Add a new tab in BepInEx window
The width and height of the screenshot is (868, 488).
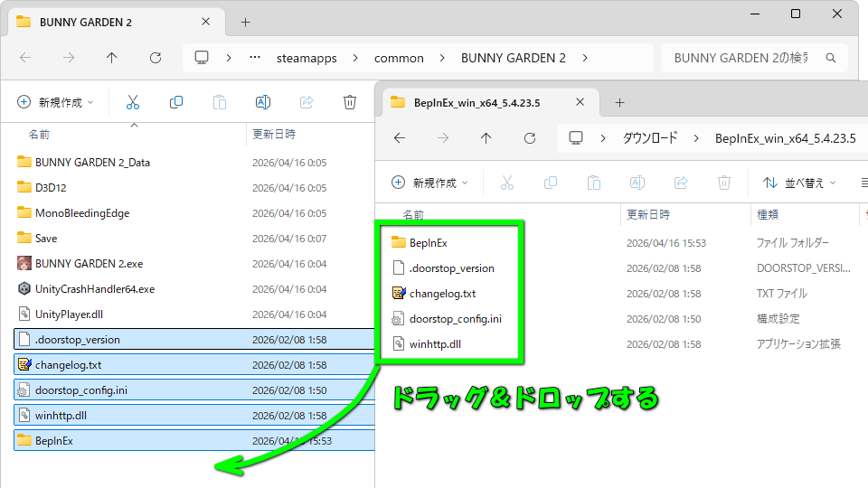[619, 102]
